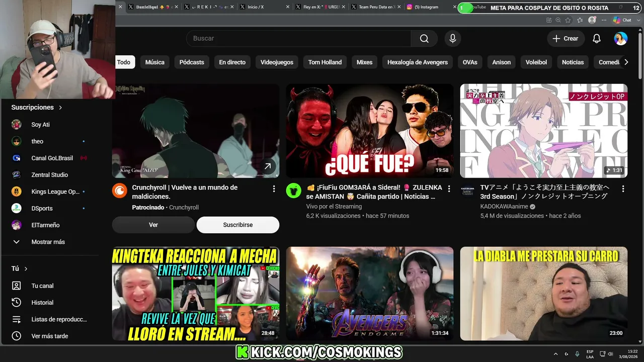Click the playlists list icon
The image size is (644, 362).
tap(17, 319)
